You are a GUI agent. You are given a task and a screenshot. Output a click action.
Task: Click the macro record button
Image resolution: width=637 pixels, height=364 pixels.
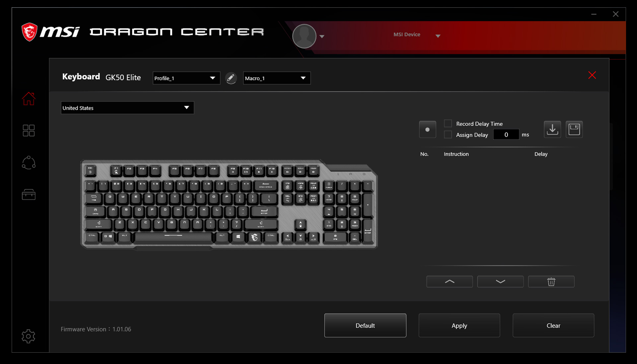tap(428, 129)
